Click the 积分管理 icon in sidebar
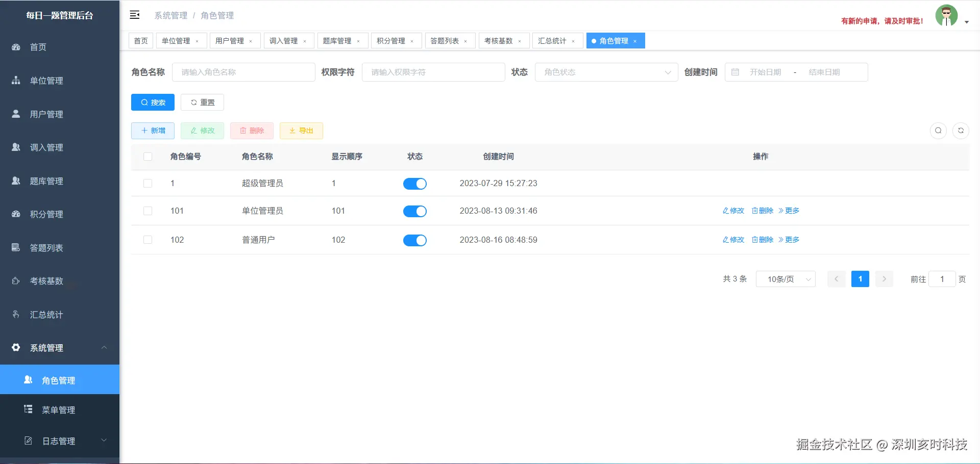Image resolution: width=980 pixels, height=464 pixels. pyautogui.click(x=16, y=214)
